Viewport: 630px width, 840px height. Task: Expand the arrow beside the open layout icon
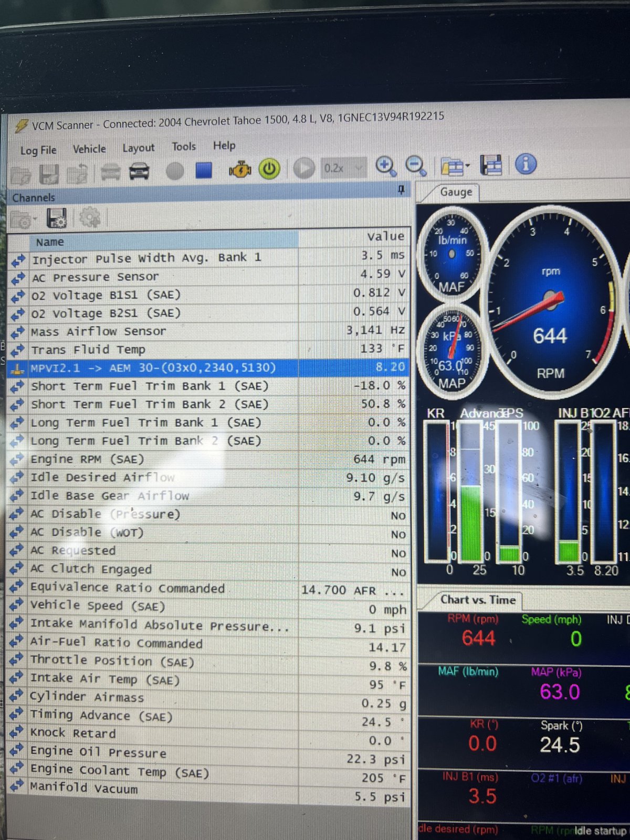pos(467,166)
